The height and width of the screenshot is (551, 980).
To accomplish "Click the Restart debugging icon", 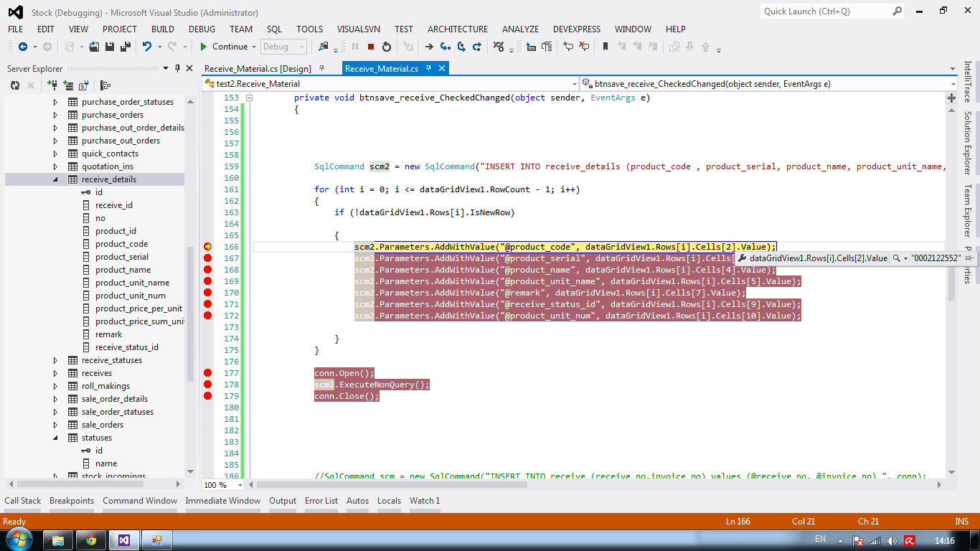I will [x=387, y=47].
